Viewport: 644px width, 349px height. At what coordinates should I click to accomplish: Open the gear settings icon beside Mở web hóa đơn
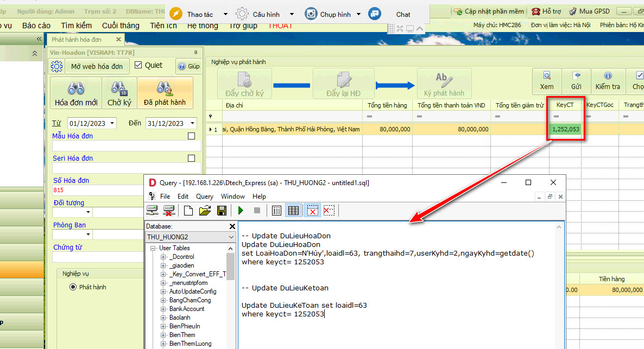(x=56, y=66)
